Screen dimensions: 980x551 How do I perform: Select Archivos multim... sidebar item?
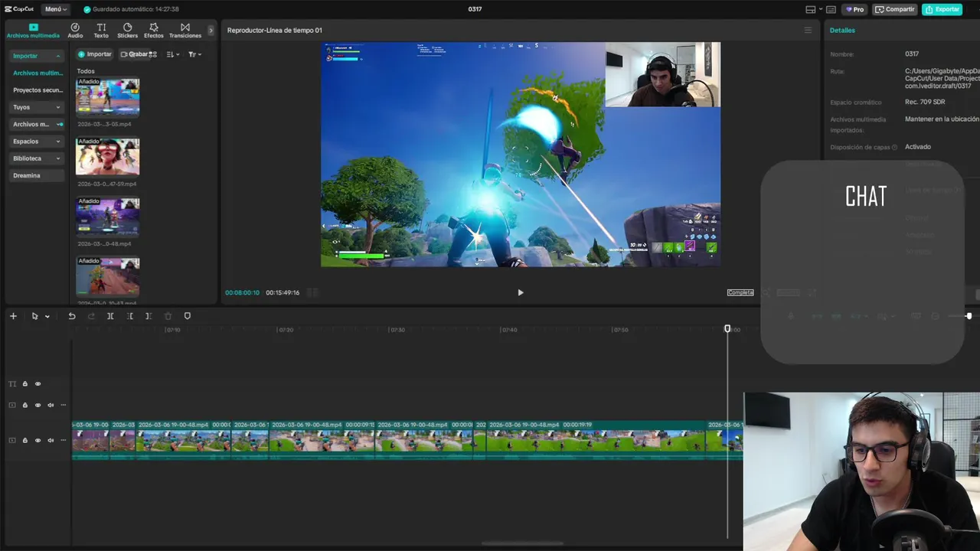[x=38, y=73]
